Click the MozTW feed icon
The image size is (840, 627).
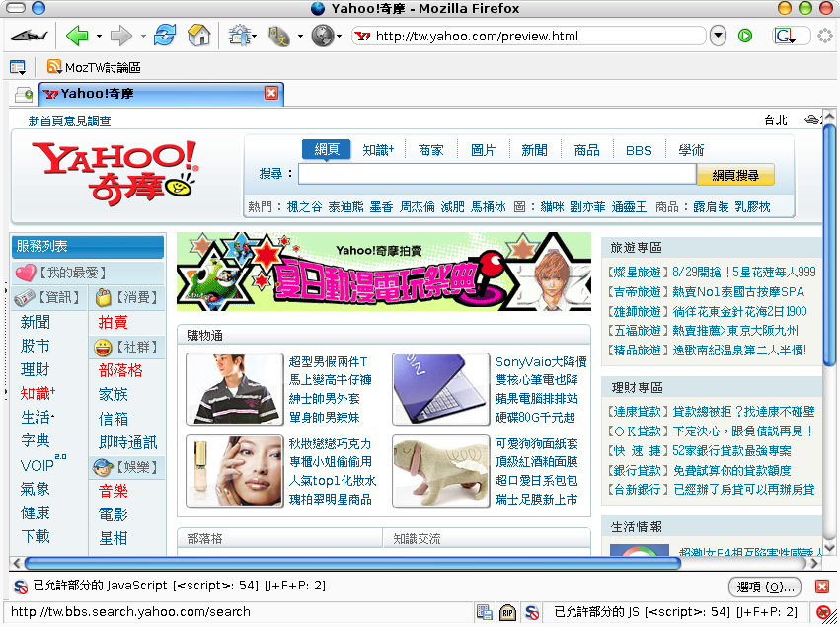54,67
